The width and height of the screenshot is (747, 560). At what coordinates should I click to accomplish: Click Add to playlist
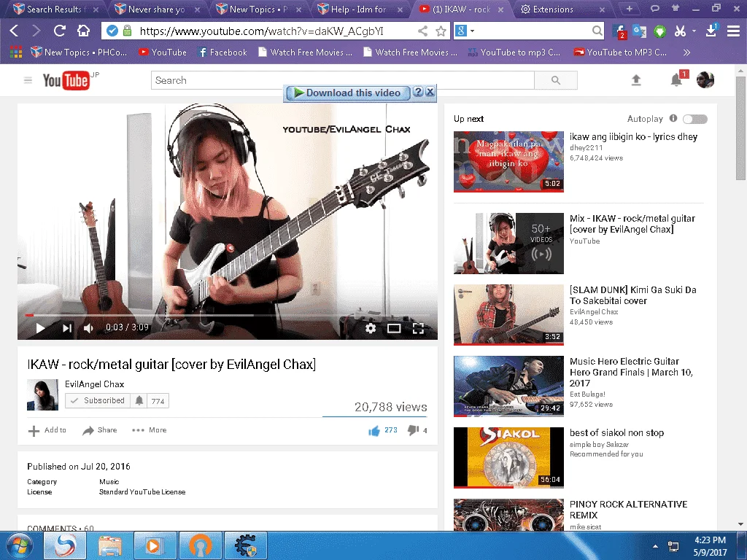point(47,430)
